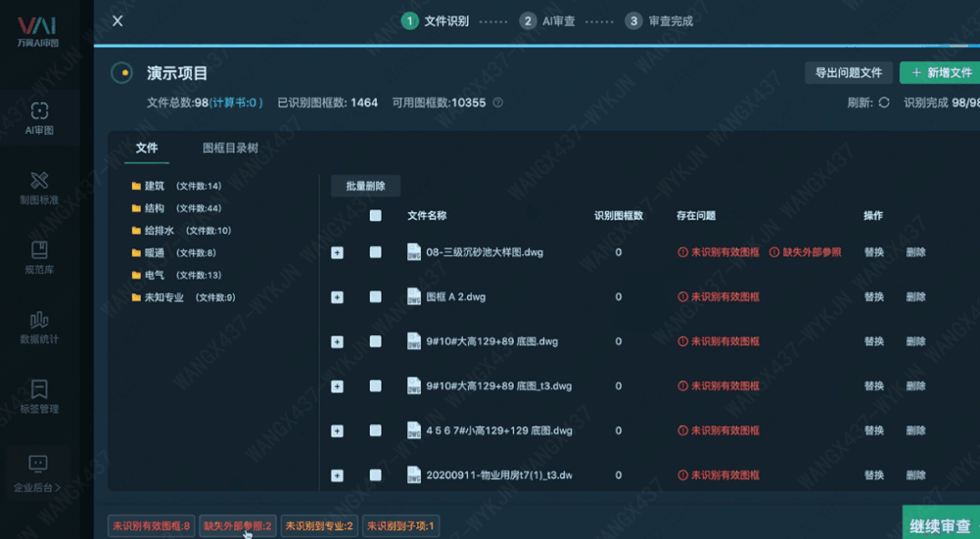Open 数据统计 chart icon
Screen dimensions: 980x539
(38, 320)
